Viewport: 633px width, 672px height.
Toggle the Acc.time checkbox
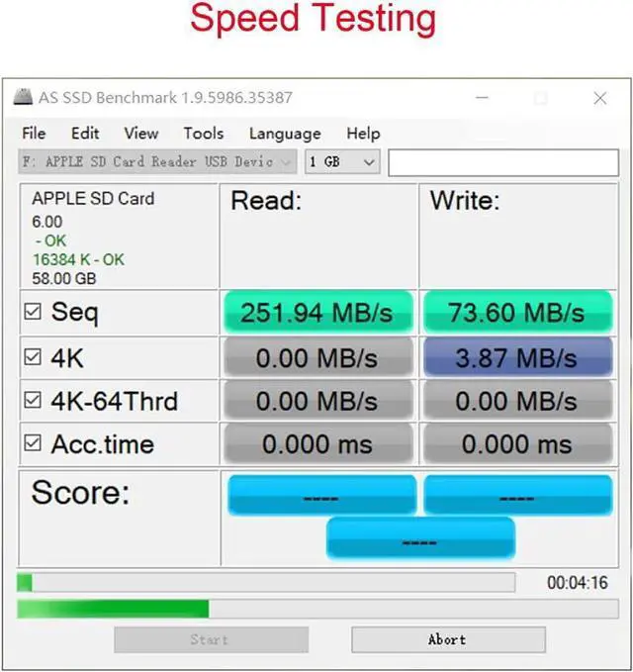[x=33, y=443]
